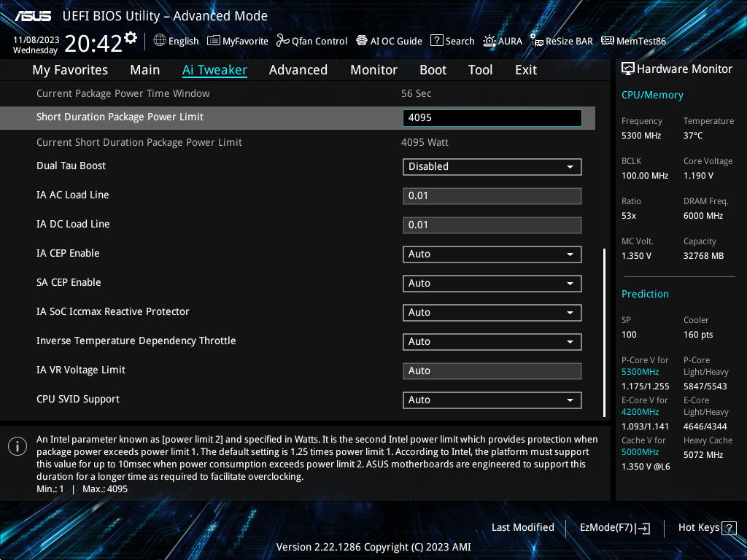Image resolution: width=747 pixels, height=560 pixels.
Task: Switch to My Favorites tab
Action: (x=70, y=70)
